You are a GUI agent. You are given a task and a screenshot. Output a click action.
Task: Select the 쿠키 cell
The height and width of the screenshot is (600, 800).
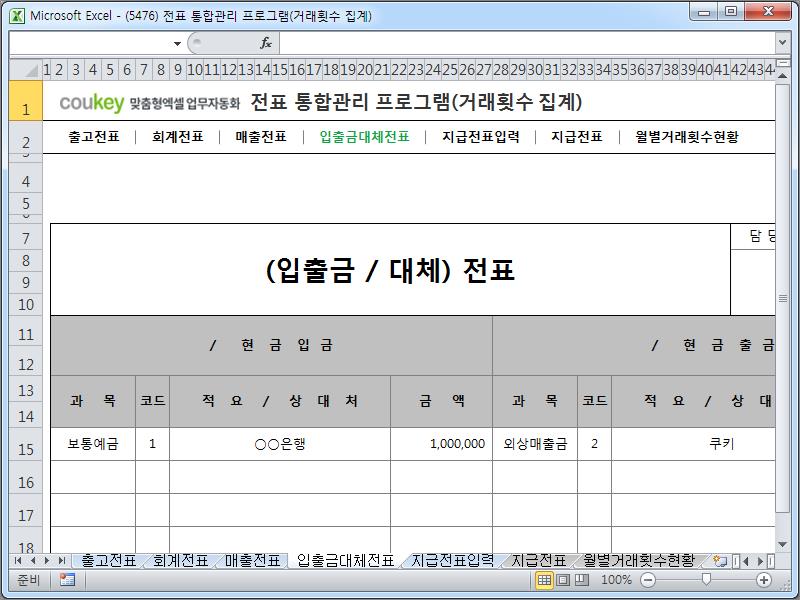coord(693,444)
